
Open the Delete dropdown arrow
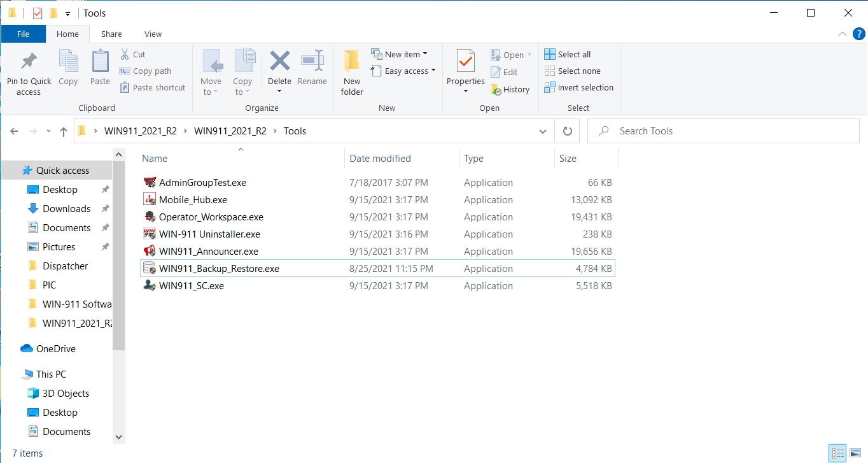tap(279, 91)
